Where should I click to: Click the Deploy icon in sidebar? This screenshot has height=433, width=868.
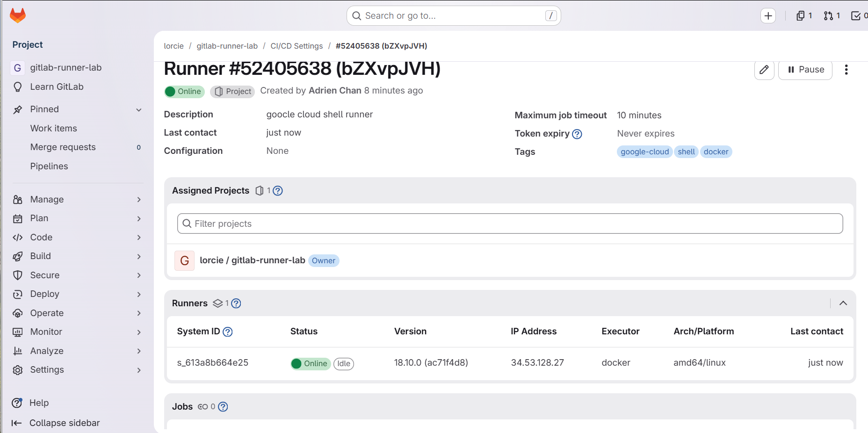click(18, 294)
